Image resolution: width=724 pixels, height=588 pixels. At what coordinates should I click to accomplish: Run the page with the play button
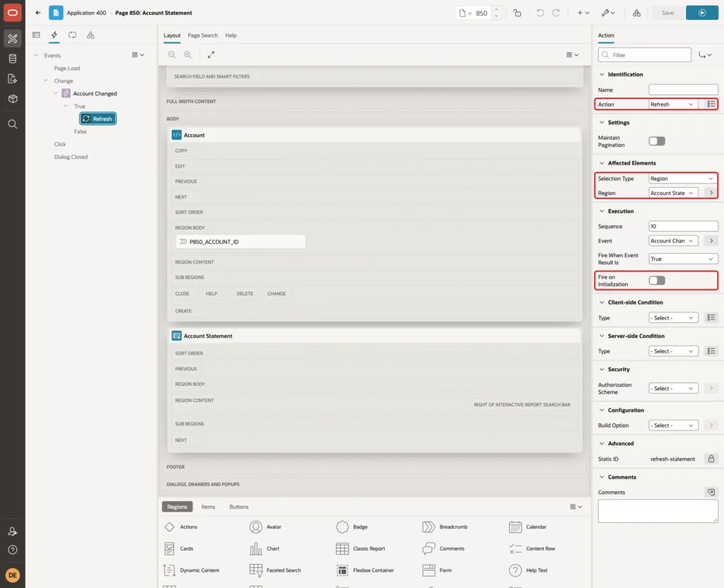(x=702, y=13)
